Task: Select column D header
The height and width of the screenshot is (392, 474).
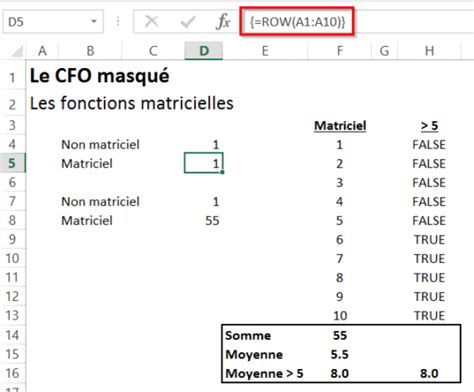Action: pyautogui.click(x=204, y=51)
